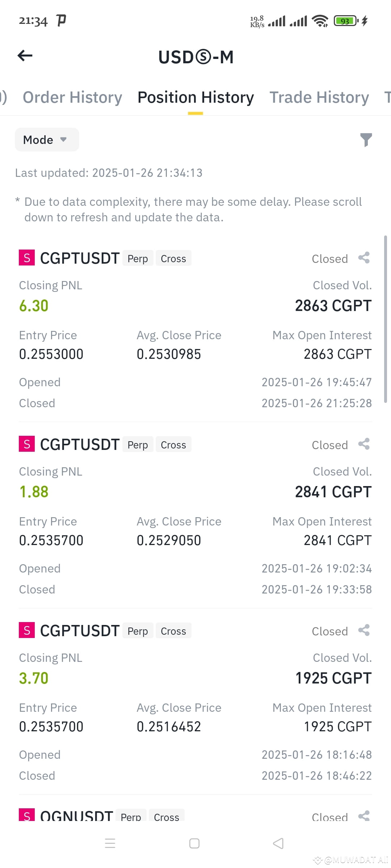Switch to Order History tab
The height and width of the screenshot is (868, 391).
point(72,97)
